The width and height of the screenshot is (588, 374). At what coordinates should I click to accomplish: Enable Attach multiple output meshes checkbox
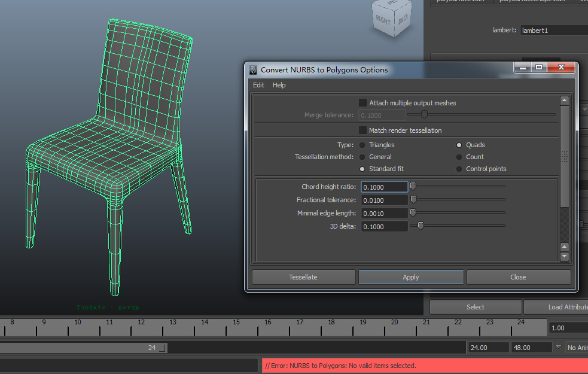[x=362, y=103]
